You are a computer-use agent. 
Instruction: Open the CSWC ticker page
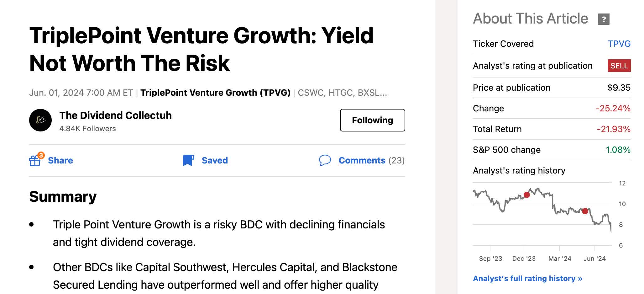(x=312, y=93)
